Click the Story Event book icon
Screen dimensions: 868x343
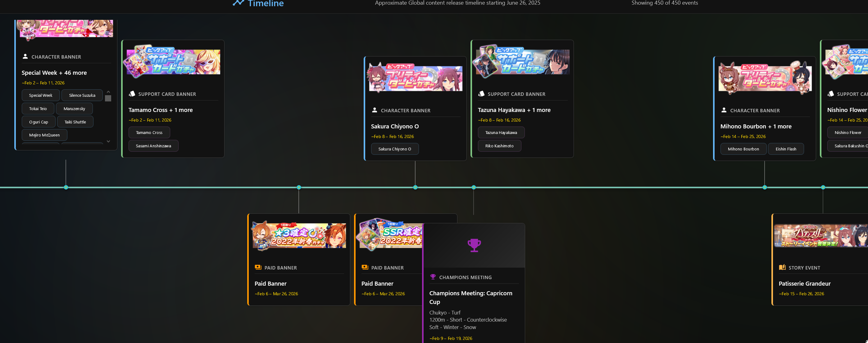(x=782, y=267)
